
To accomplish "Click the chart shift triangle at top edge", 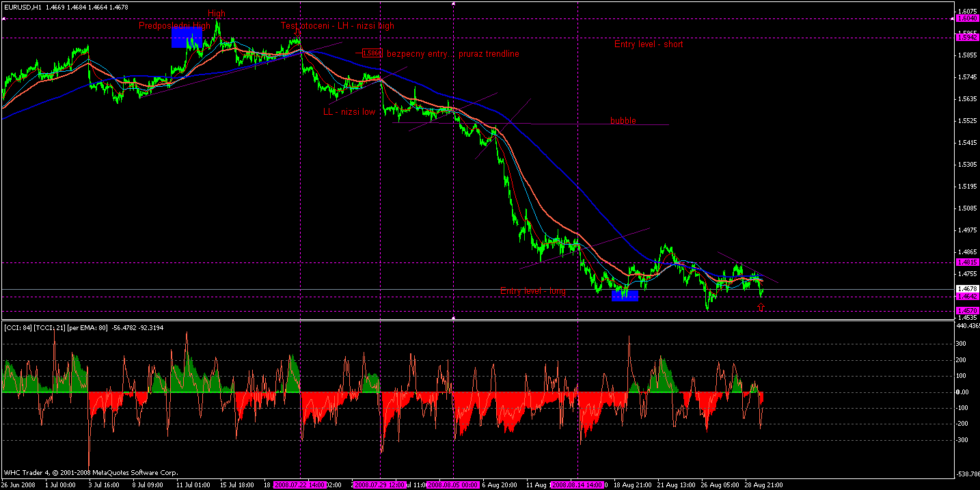I will point(454,3).
